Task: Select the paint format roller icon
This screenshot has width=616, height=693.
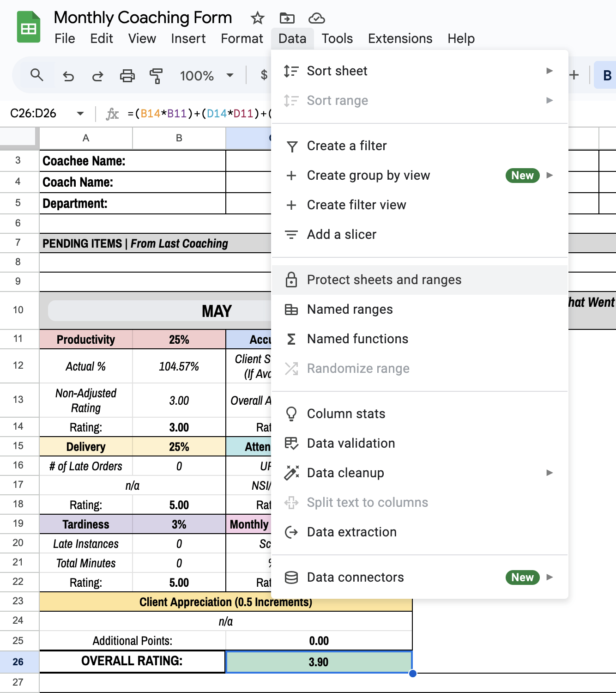Action: coord(156,75)
